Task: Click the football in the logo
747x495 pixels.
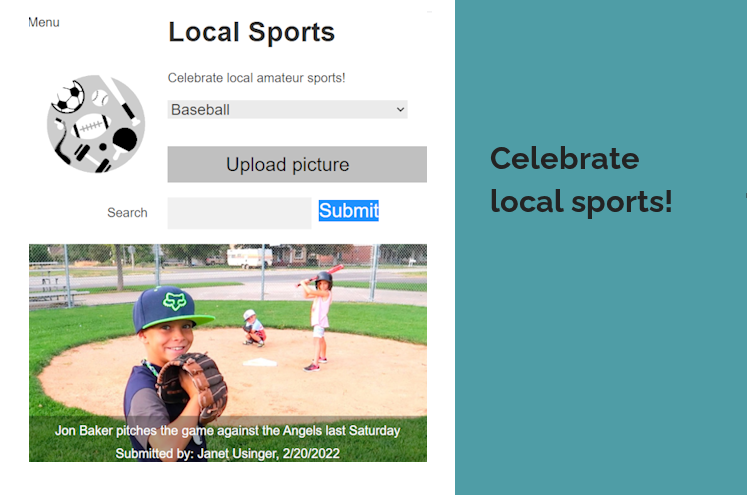Action: [91, 126]
